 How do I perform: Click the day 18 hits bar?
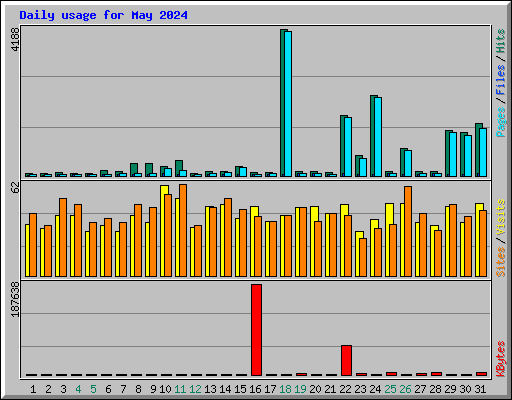coord(282,103)
